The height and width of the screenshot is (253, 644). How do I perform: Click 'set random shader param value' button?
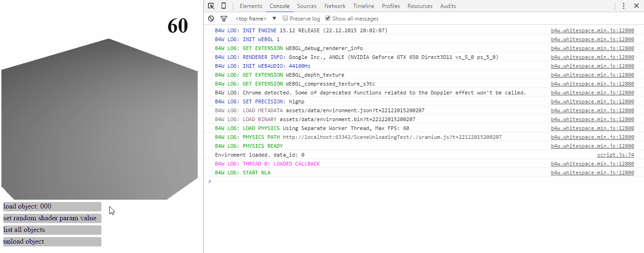[x=52, y=218]
